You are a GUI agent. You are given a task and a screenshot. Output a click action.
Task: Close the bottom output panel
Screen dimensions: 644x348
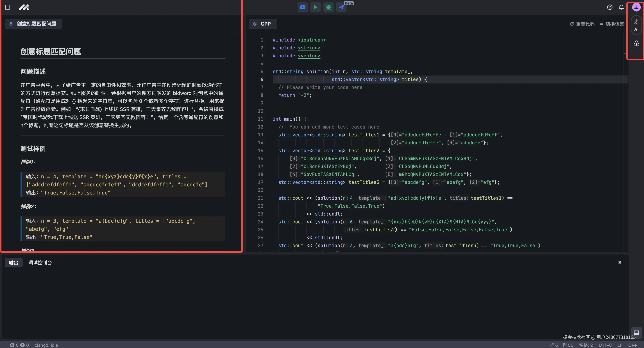pyautogui.click(x=620, y=262)
